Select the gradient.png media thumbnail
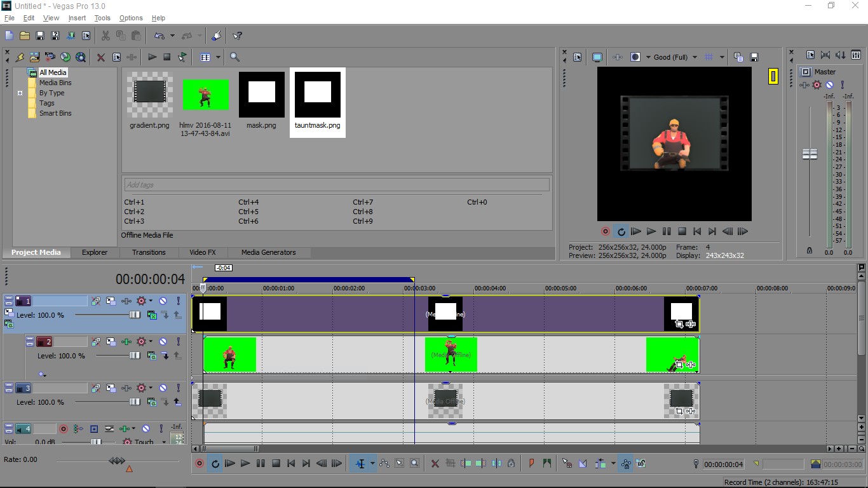The image size is (868, 488). click(149, 95)
